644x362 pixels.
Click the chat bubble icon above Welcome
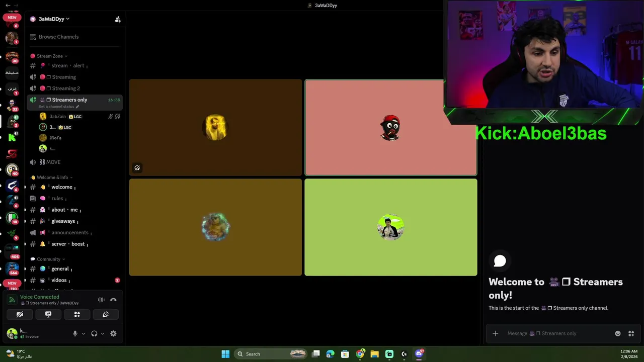point(500,261)
